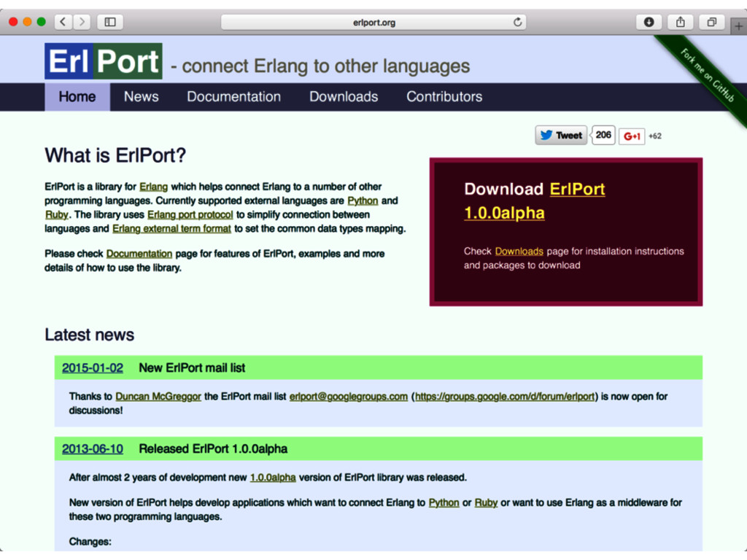Screen dimensions: 747x560
Task: Open the Share sheet icon
Action: coord(681,22)
